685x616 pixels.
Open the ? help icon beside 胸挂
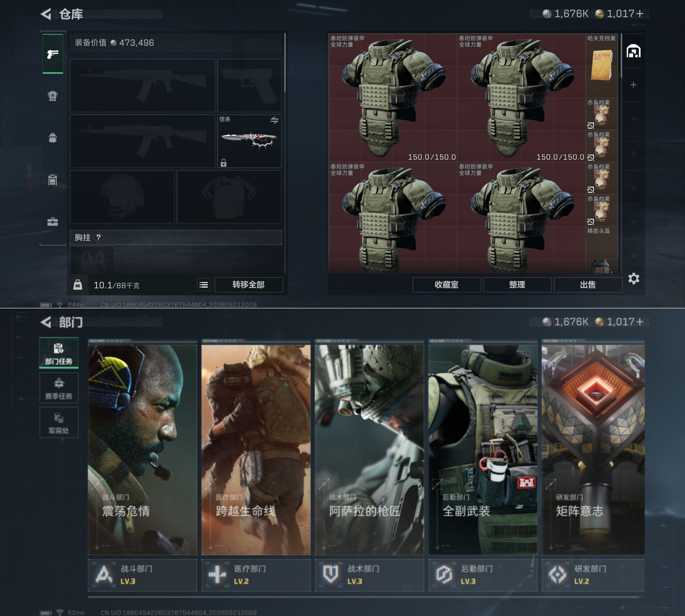(98, 238)
